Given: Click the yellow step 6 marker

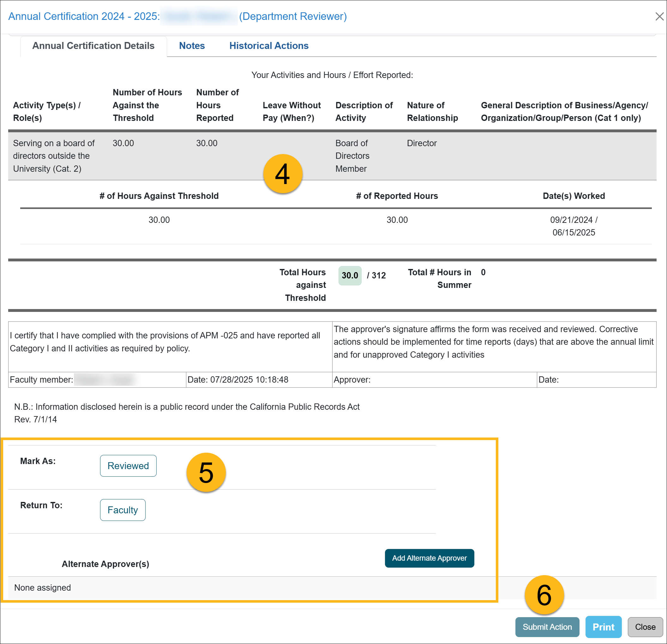Looking at the screenshot, I should [544, 595].
